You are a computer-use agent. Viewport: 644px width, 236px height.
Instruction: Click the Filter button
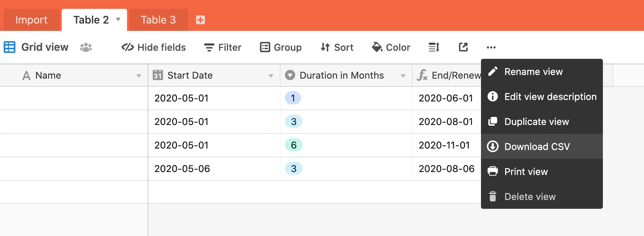(222, 47)
